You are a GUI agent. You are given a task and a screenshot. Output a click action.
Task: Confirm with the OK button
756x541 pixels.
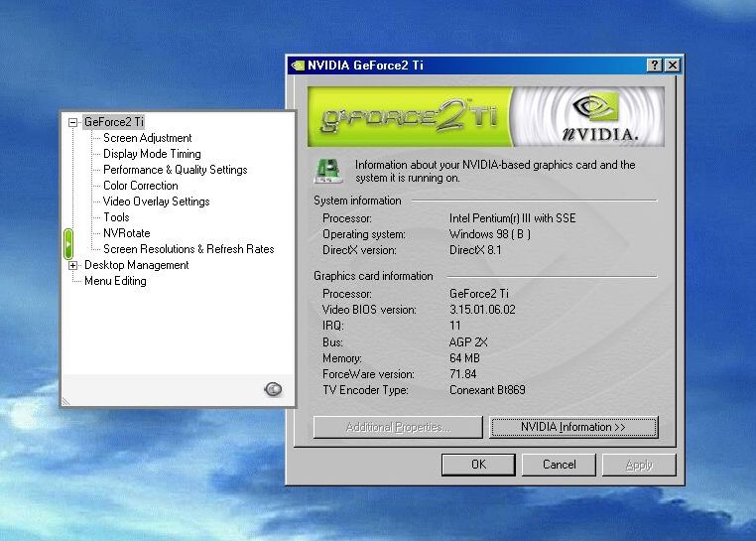click(478, 465)
